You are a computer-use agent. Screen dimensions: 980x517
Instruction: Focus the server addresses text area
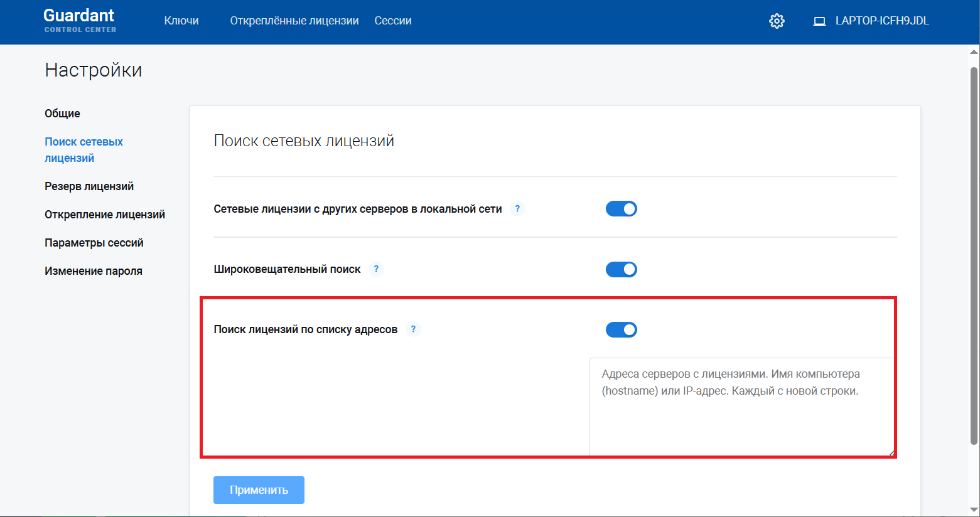pyautogui.click(x=741, y=408)
